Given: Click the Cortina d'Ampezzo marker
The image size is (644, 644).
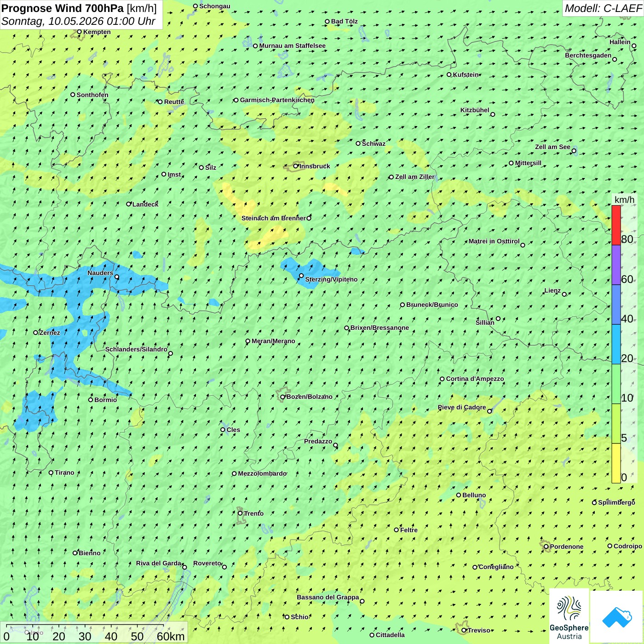Looking at the screenshot, I should click(x=443, y=379).
